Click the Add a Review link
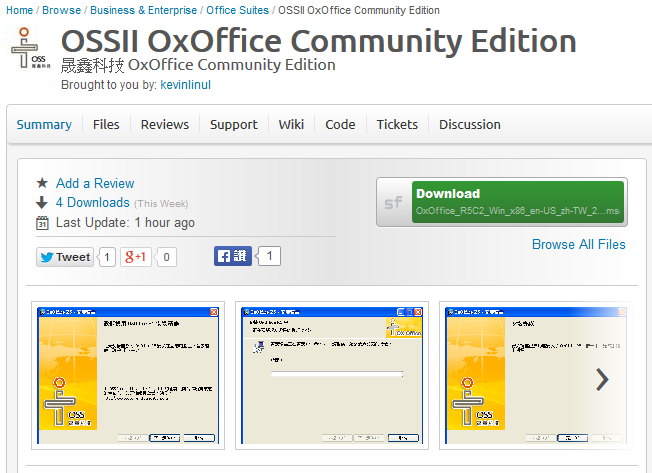The width and height of the screenshot is (652, 473). click(x=95, y=183)
